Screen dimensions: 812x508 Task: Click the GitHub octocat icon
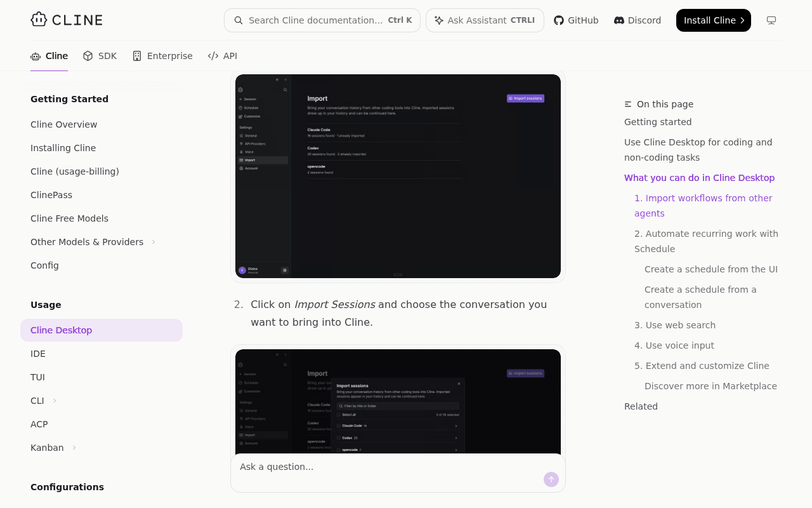(x=559, y=20)
